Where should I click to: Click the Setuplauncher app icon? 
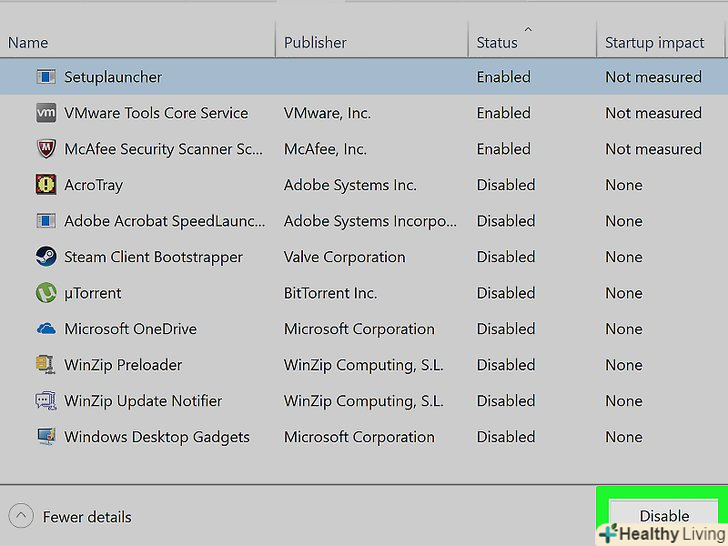(x=46, y=77)
